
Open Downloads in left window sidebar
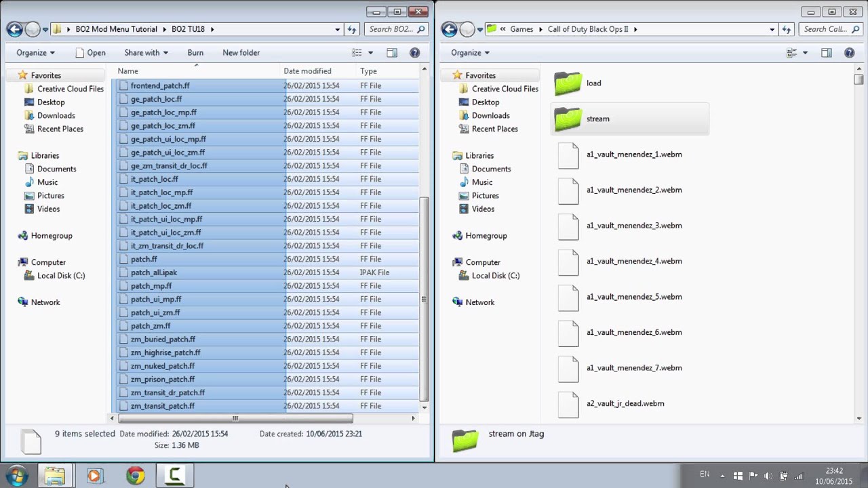click(56, 116)
